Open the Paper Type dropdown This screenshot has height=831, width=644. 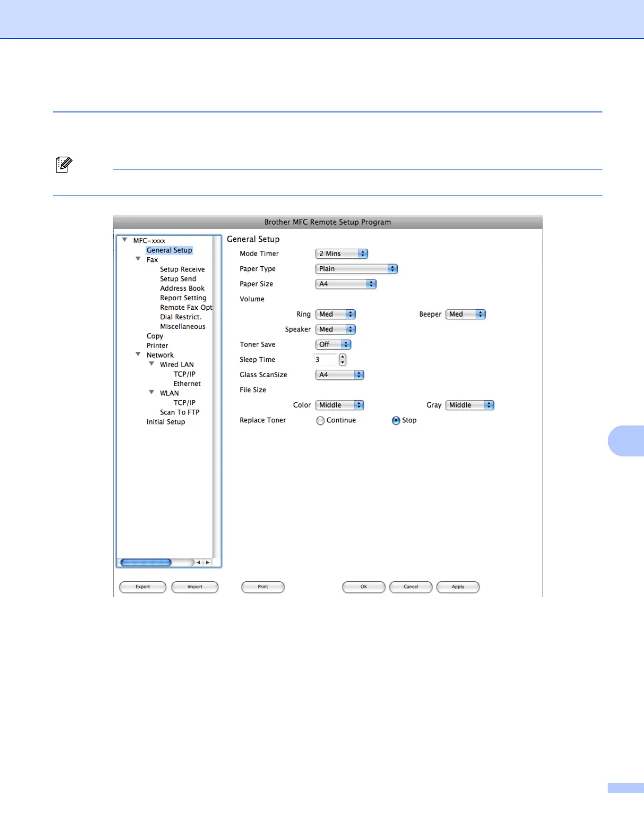(356, 269)
